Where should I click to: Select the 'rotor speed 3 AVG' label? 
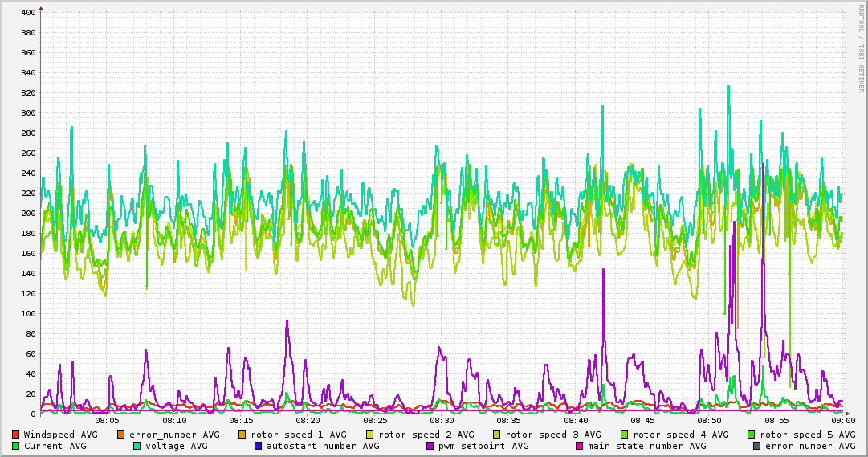tap(553, 435)
